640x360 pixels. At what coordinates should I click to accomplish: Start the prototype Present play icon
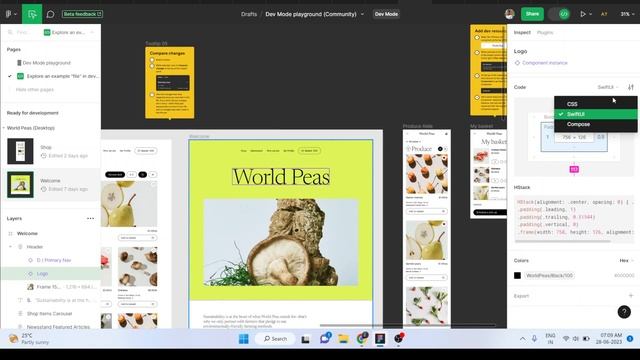coord(582,14)
